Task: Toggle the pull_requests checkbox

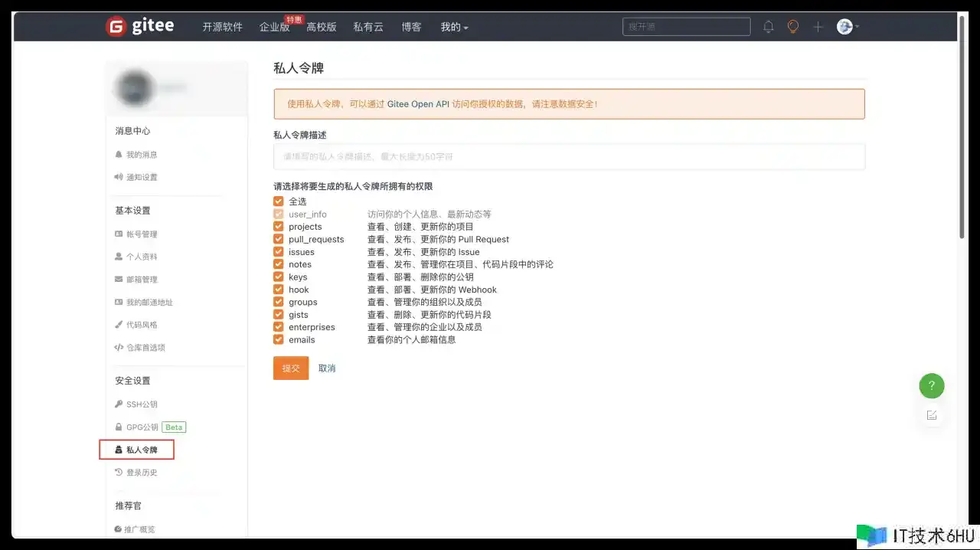Action: 279,239
